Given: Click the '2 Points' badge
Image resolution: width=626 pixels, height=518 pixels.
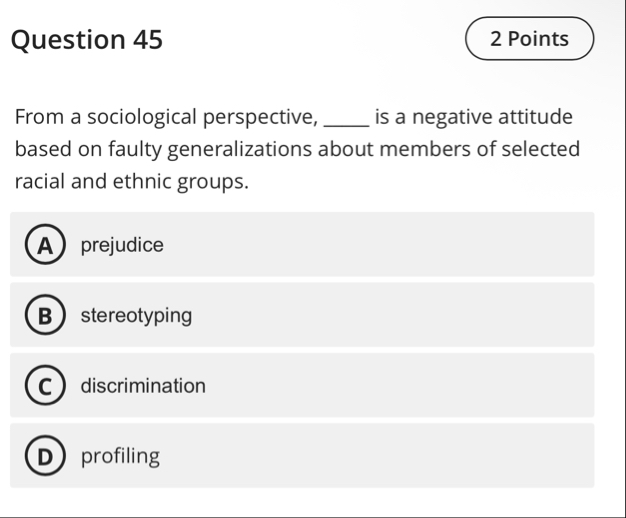Looking at the screenshot, I should pyautogui.click(x=530, y=40).
